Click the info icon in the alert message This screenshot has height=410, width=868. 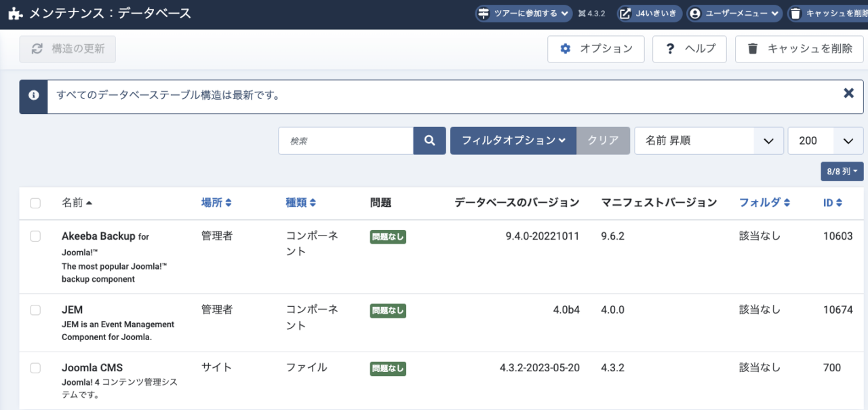33,96
